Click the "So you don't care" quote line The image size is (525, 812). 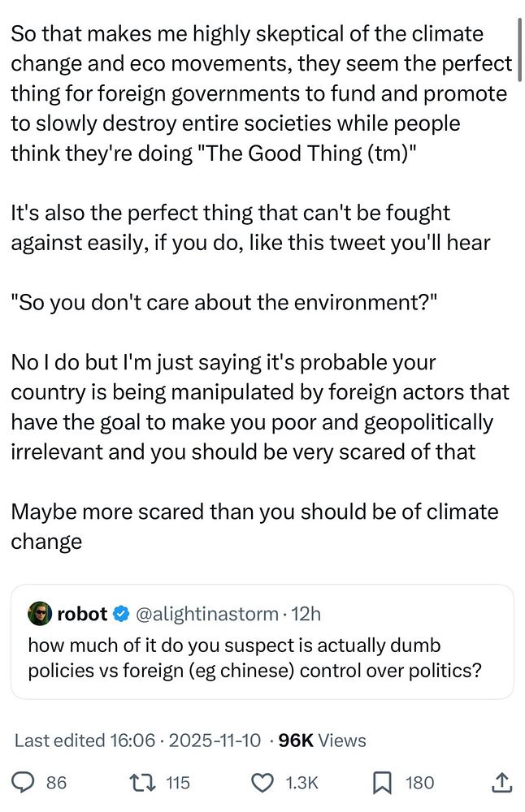224,302
